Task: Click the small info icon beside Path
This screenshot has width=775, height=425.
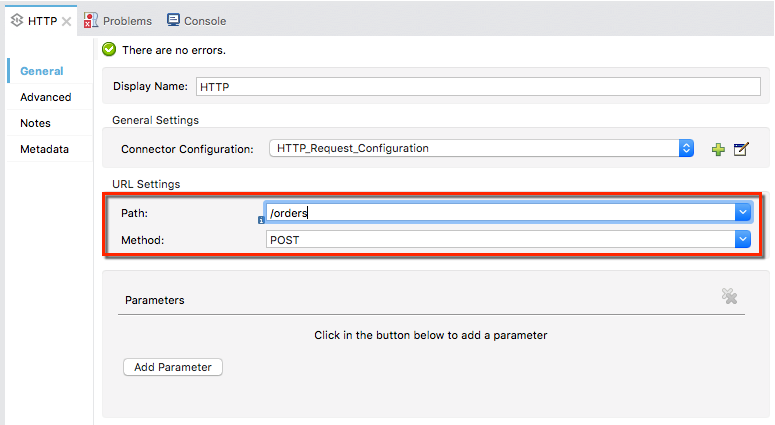Action: 261,220
